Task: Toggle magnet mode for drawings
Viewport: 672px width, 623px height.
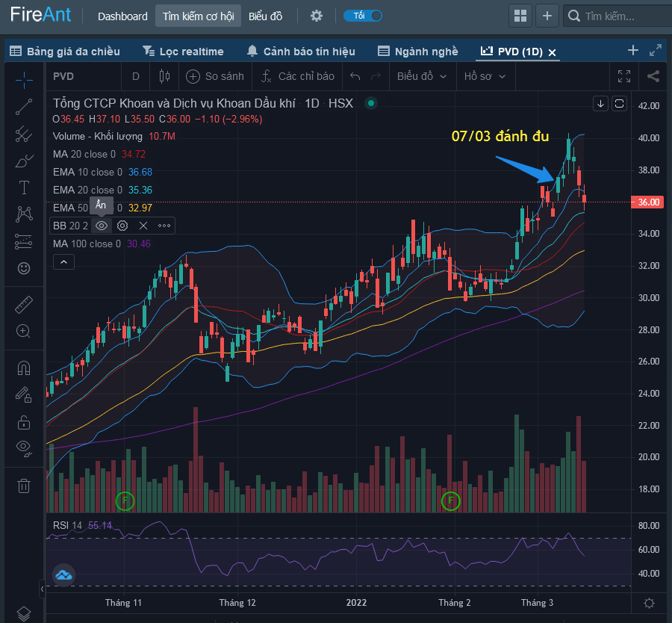Action: [24, 368]
